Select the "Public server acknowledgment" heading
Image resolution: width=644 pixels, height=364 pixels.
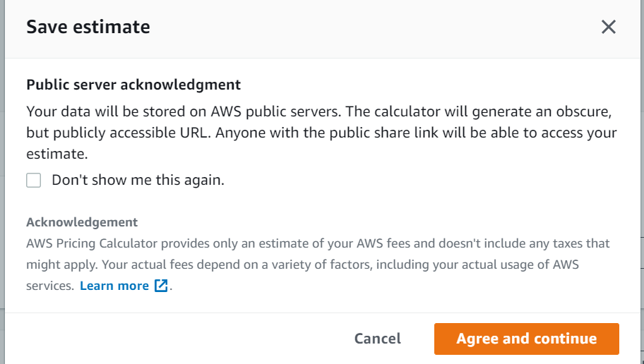point(133,85)
